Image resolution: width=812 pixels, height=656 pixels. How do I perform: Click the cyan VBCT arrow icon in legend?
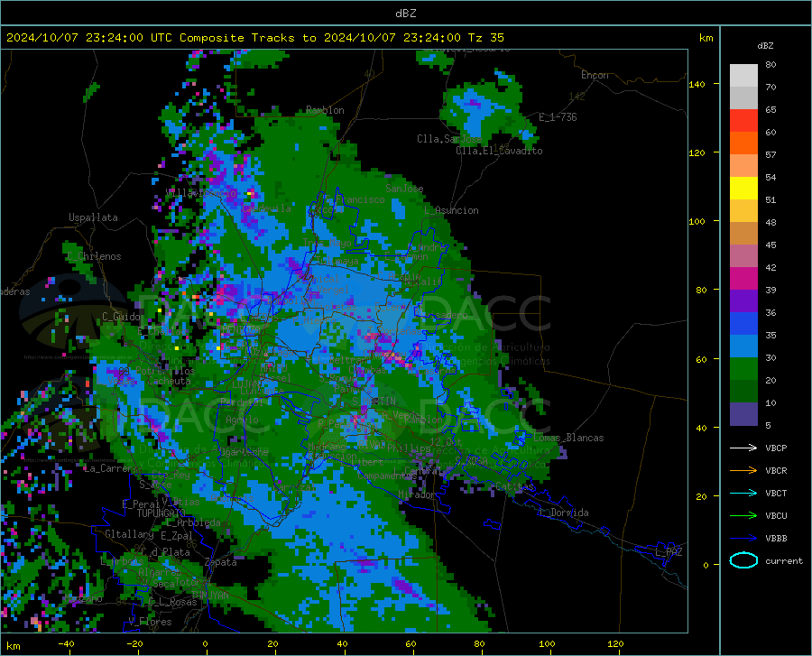[743, 493]
